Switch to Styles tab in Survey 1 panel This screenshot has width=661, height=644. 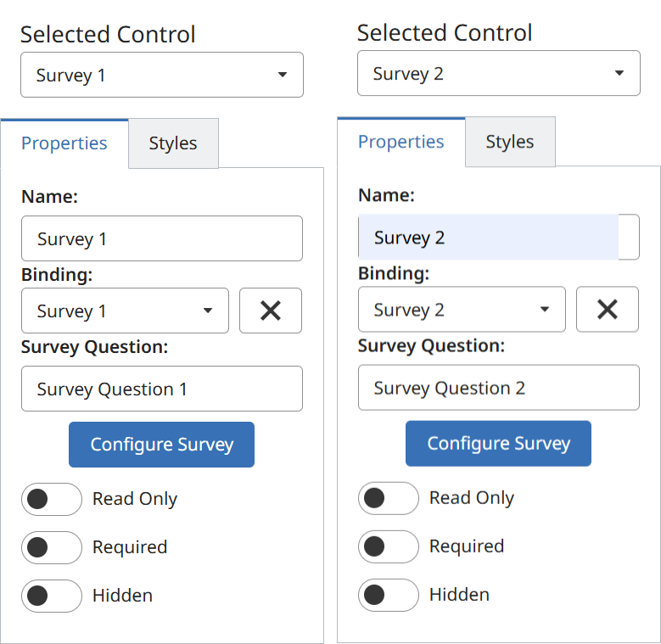[x=173, y=143]
